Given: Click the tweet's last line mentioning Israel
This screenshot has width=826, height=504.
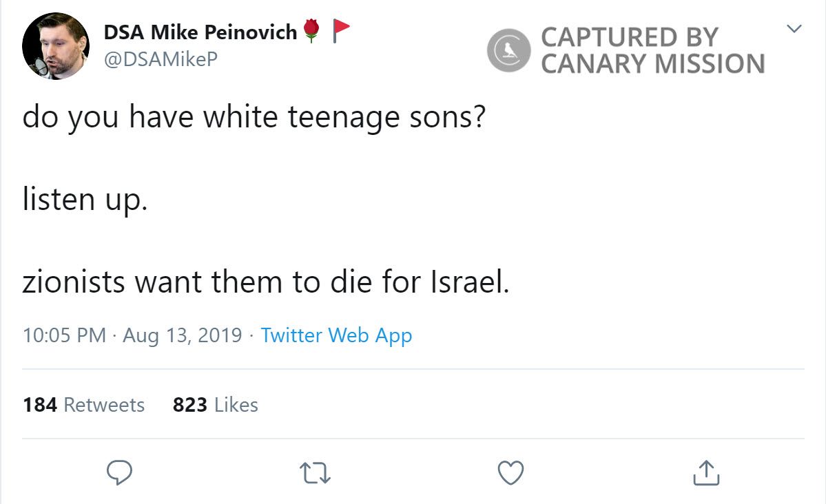Looking at the screenshot, I should [x=265, y=282].
